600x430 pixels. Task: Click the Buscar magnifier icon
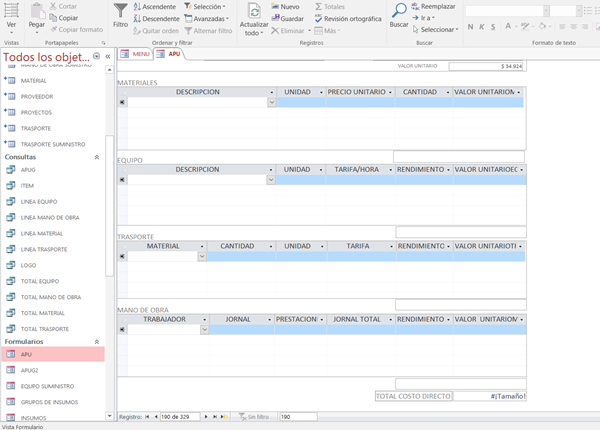coord(398,11)
